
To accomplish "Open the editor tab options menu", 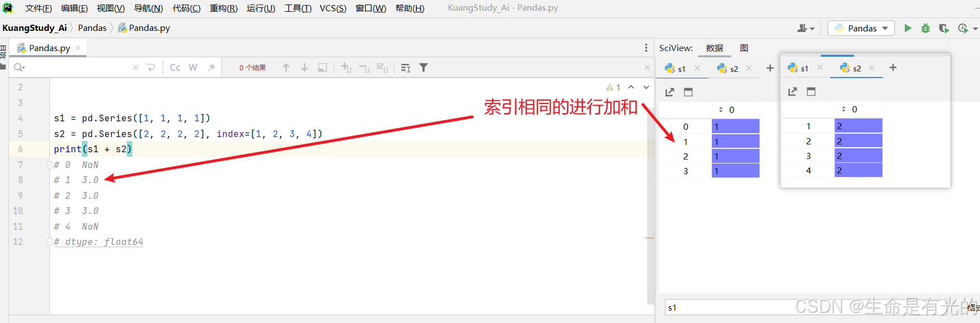I will coord(646,48).
